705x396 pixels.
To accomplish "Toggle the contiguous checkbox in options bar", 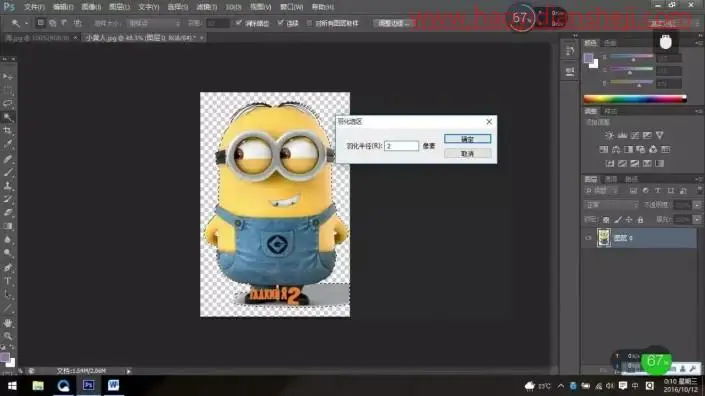I will pos(280,23).
